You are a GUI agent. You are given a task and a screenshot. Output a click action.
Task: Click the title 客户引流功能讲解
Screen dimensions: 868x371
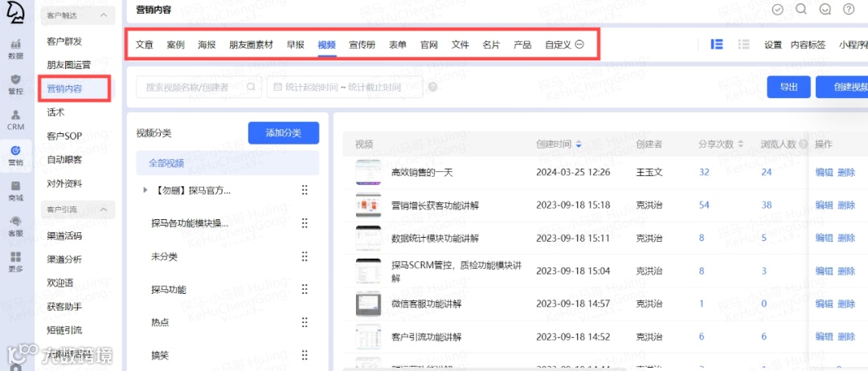(x=426, y=336)
